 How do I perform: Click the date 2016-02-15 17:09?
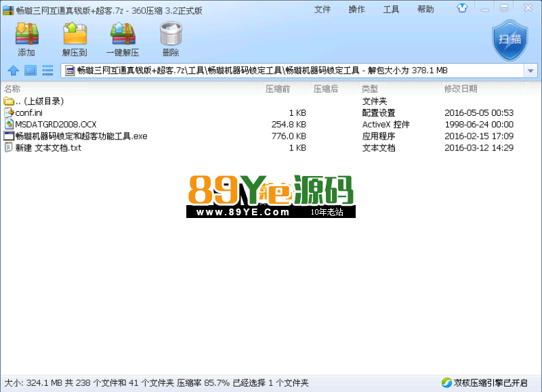pos(479,136)
